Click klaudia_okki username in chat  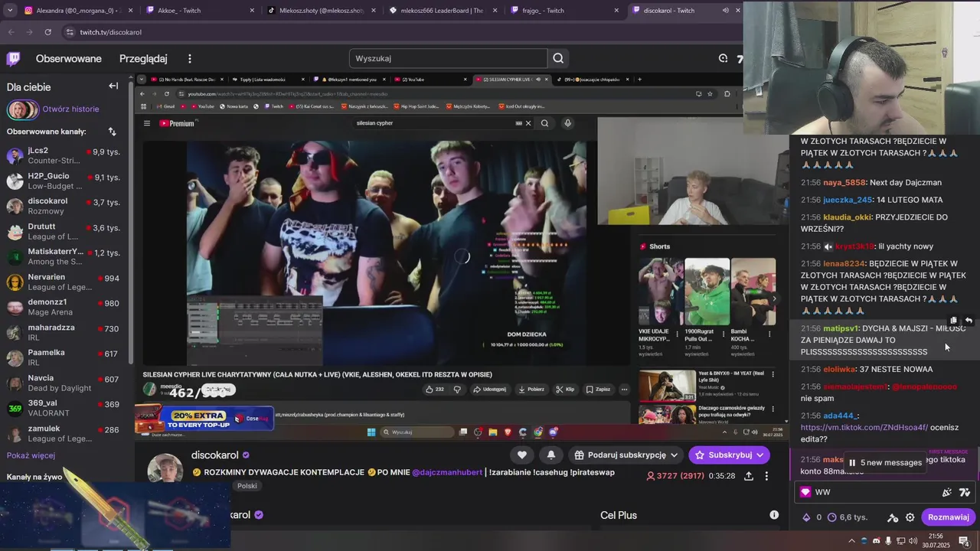848,217
